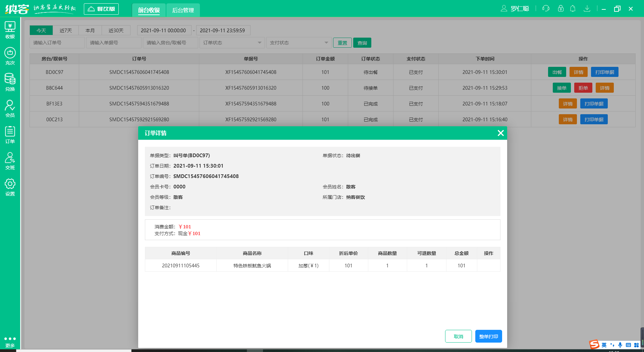The image size is (644, 352).
Task: Click the 请输入订单号 input field
Action: pos(57,43)
